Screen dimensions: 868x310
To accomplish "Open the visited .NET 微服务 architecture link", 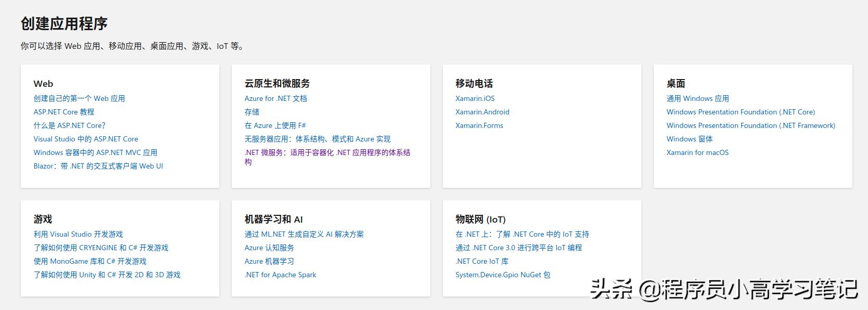I will tap(327, 152).
